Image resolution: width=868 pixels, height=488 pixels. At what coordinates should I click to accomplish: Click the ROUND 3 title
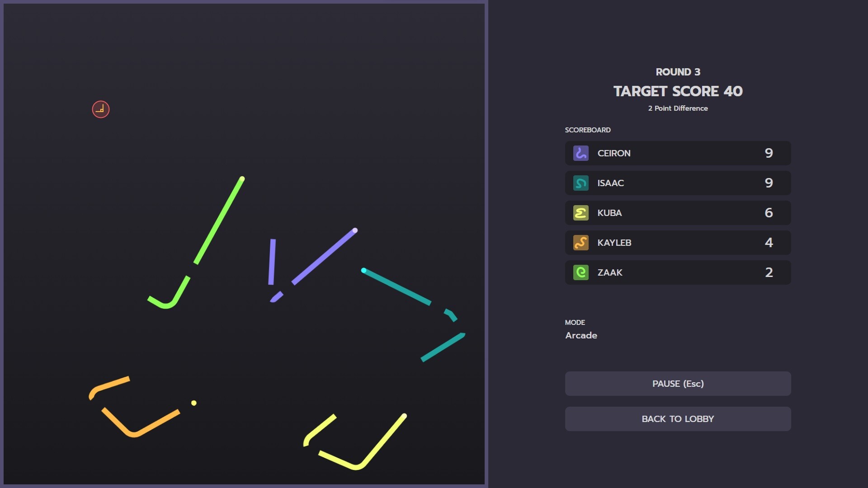[x=678, y=71]
